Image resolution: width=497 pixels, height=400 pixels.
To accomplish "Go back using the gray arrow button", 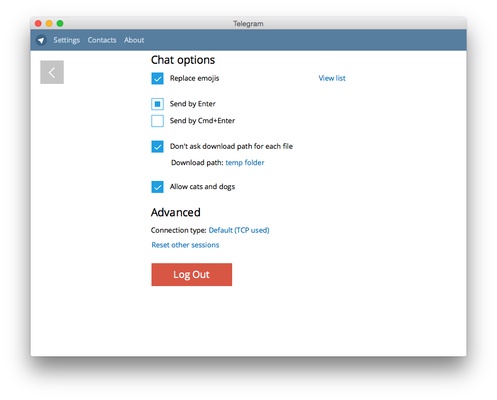I will point(52,72).
